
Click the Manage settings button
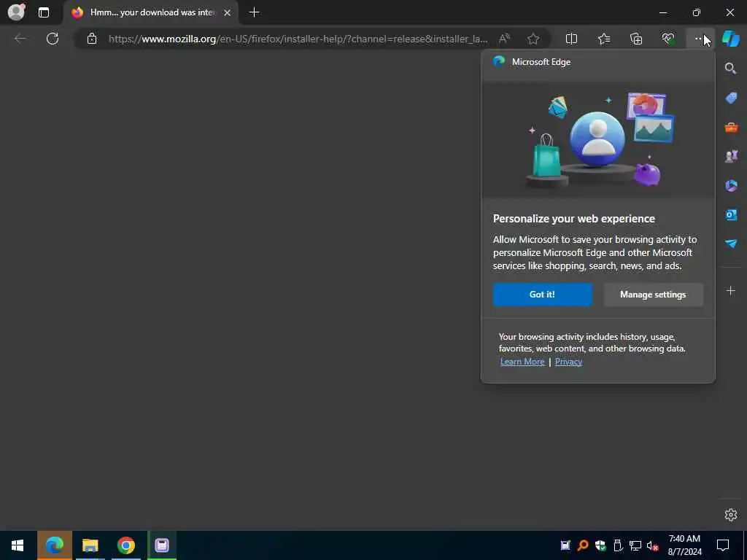point(653,295)
